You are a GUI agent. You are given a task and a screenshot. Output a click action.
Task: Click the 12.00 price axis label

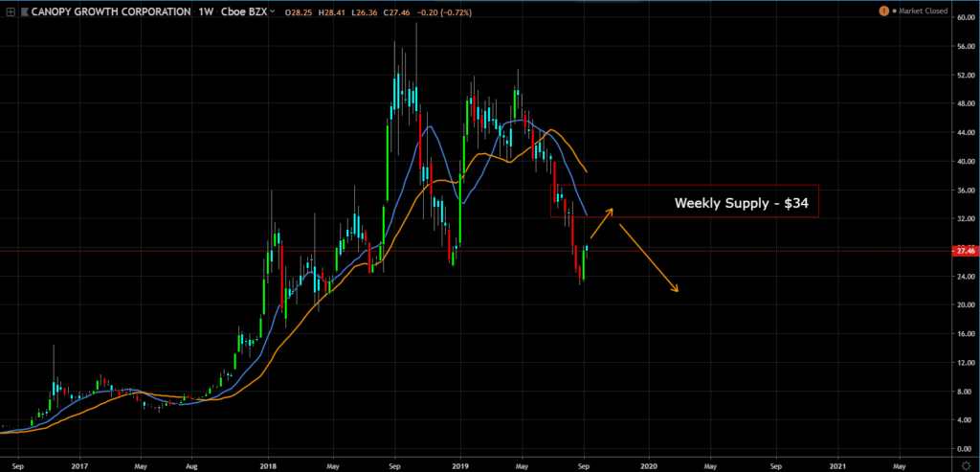[966, 363]
